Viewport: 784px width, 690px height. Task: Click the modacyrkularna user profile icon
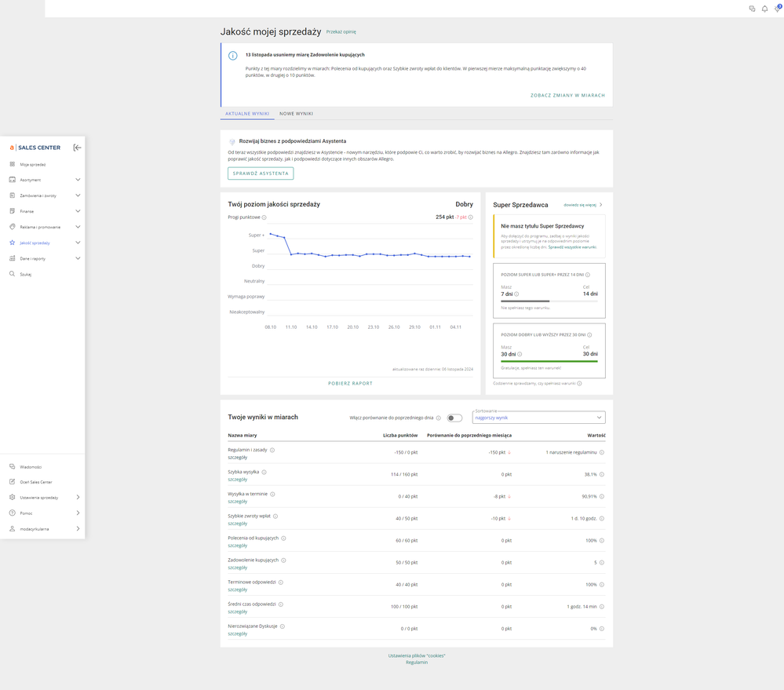coord(13,528)
